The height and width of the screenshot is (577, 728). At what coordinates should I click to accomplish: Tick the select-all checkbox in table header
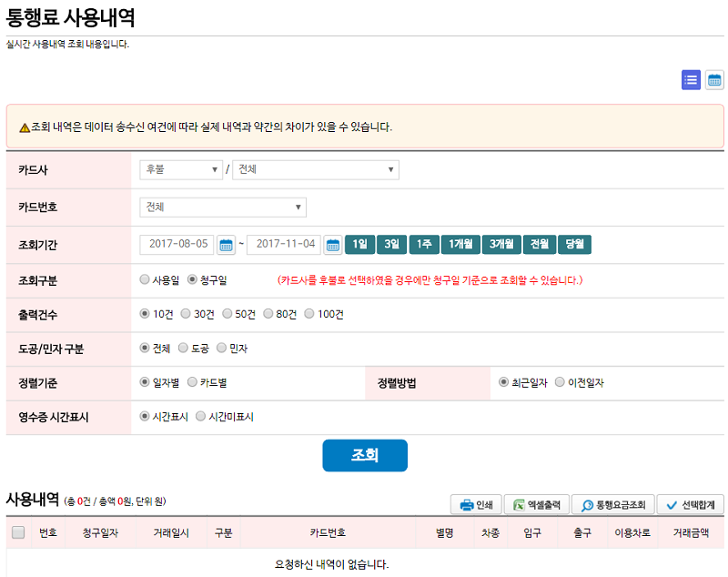18,532
